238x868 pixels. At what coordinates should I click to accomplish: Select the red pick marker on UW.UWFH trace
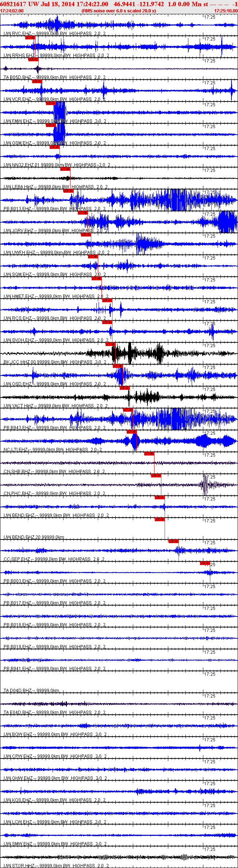pos(86,234)
